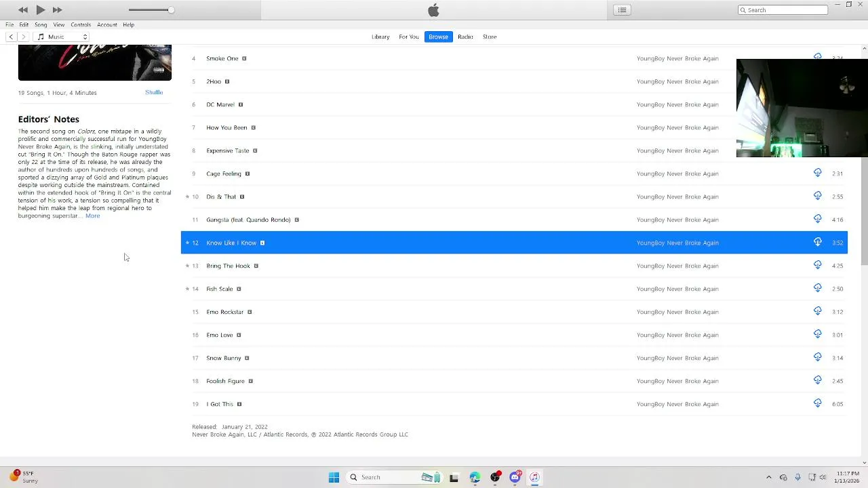Open the Controls menu
This screenshot has width=868, height=488.
[81, 24]
